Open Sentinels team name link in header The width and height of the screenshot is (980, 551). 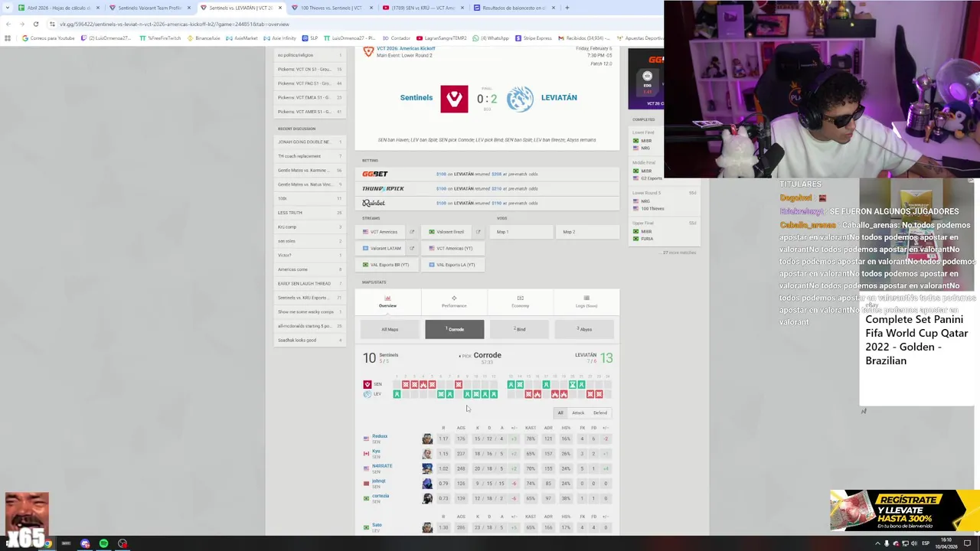[416, 98]
